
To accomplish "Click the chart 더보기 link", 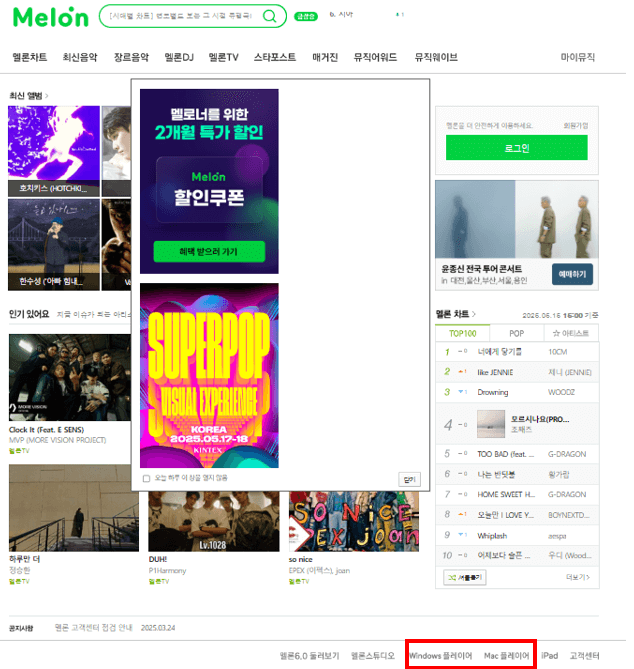I will point(578,577).
